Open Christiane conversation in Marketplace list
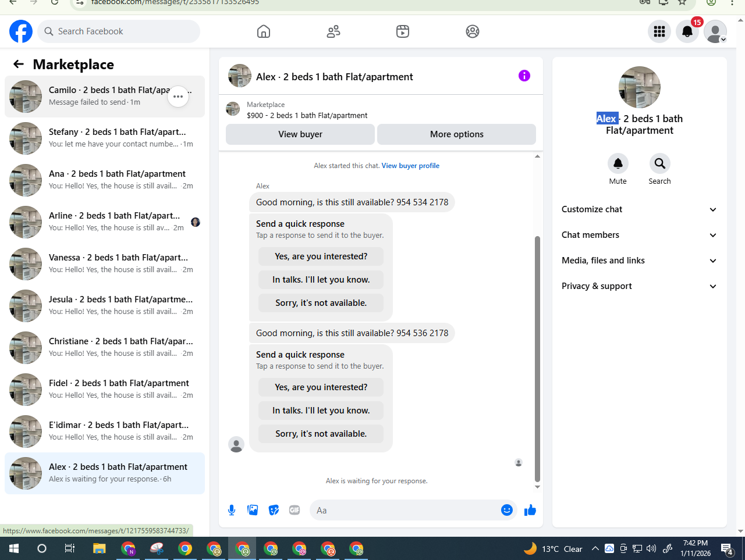The height and width of the screenshot is (560, 745). tap(105, 348)
